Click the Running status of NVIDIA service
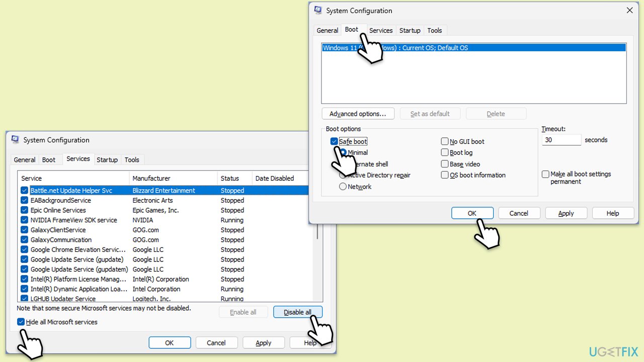 click(x=232, y=220)
